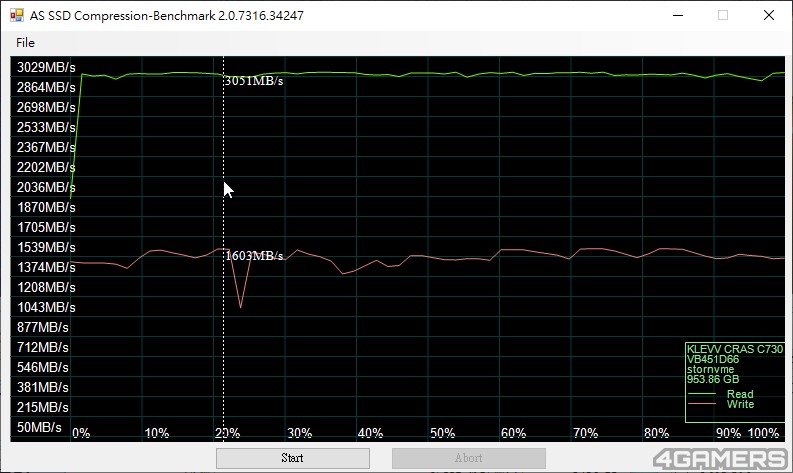Click the 50% compression axis label
793x473 pixels.
442,434
